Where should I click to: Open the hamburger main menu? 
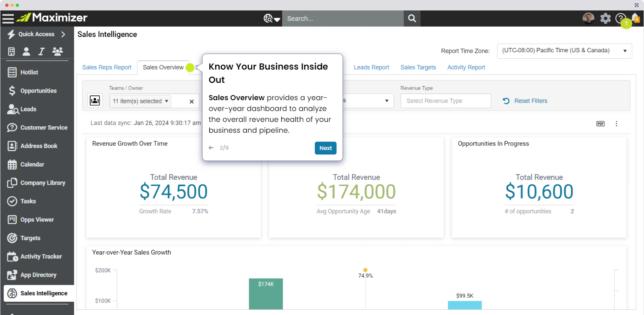[8, 18]
